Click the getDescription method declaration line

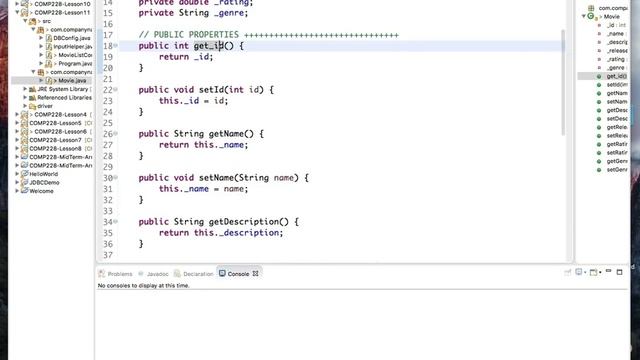pos(218,222)
